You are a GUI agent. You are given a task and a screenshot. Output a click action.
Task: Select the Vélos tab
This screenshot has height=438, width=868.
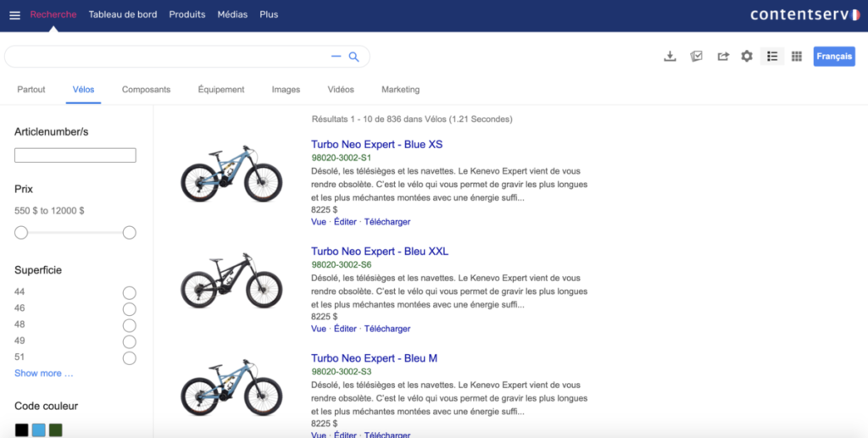[x=84, y=90]
